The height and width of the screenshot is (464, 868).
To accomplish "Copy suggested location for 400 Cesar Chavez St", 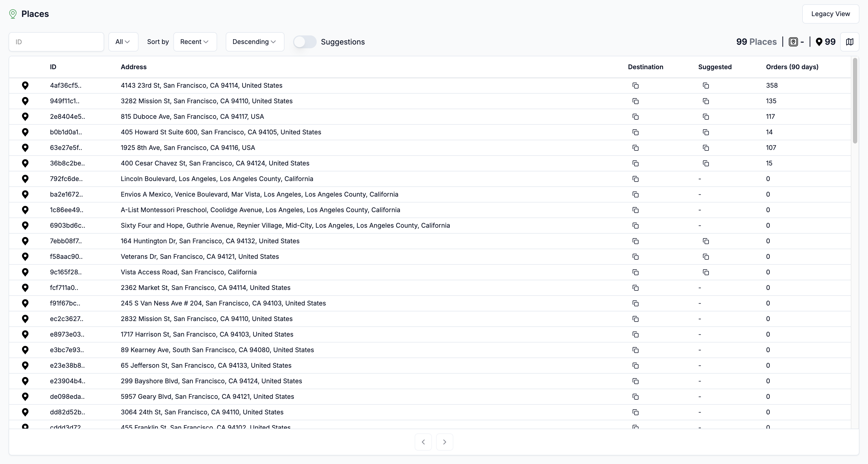I will pos(706,163).
